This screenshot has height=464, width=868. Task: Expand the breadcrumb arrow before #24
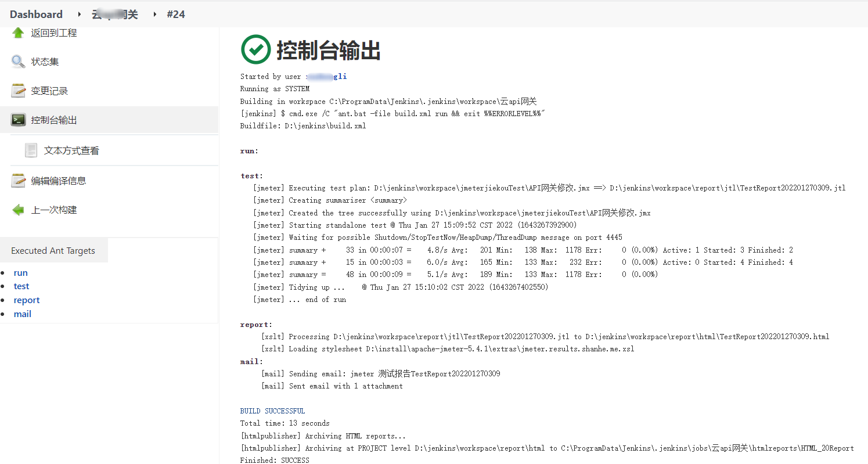point(155,14)
